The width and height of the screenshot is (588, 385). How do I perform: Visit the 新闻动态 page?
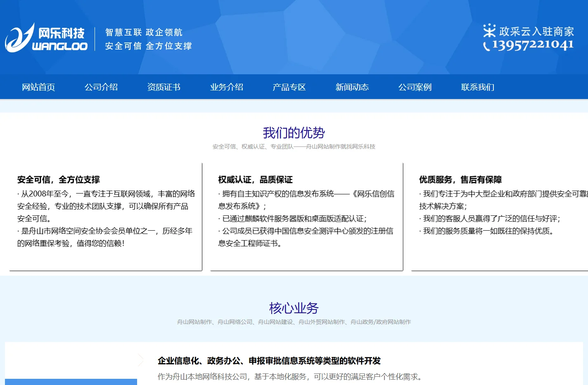pos(352,87)
